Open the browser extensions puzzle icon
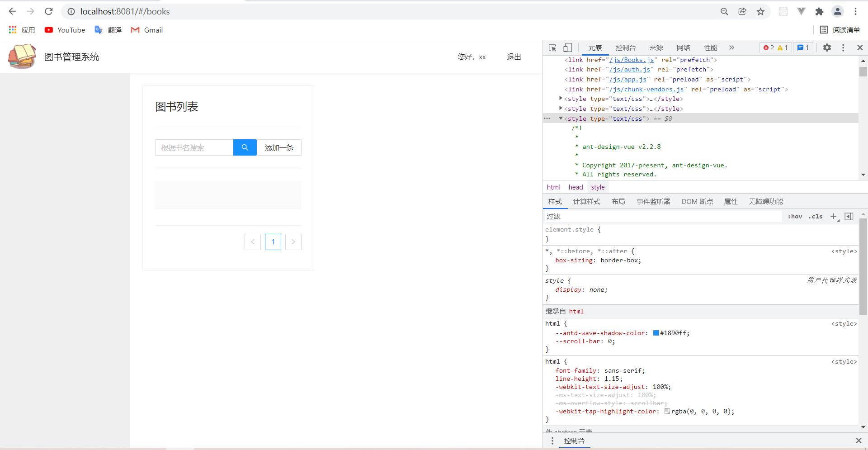Image resolution: width=868 pixels, height=450 pixels. [819, 12]
